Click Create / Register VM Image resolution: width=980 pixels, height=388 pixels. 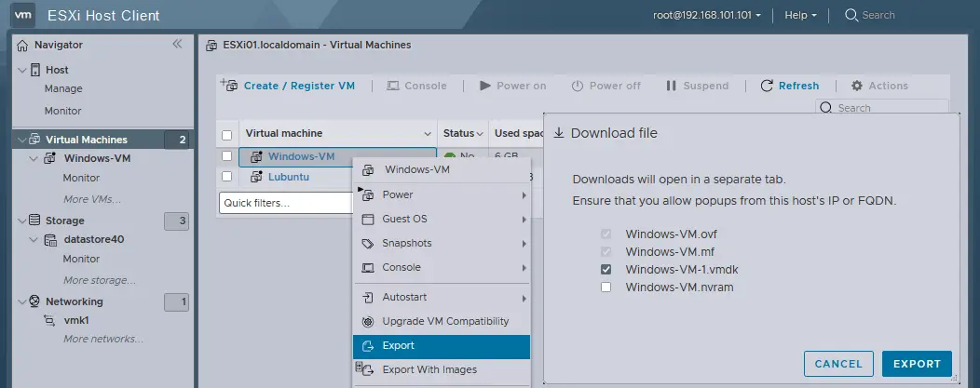coord(288,86)
